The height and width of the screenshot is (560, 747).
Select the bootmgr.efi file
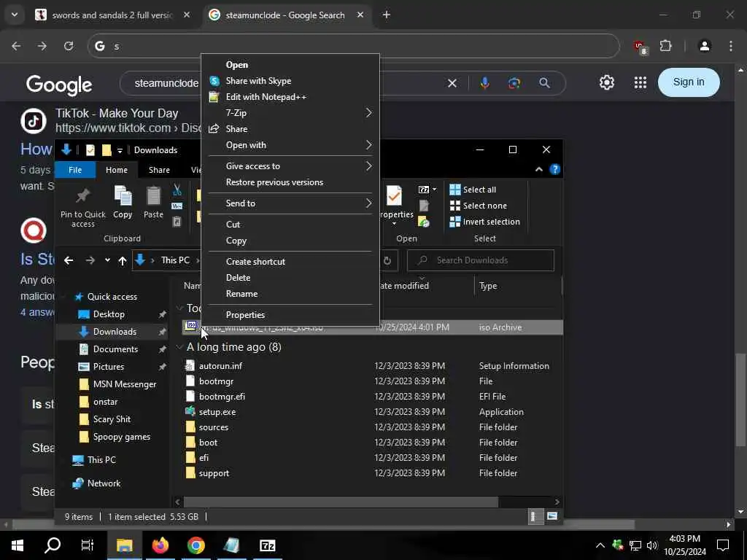click(222, 396)
